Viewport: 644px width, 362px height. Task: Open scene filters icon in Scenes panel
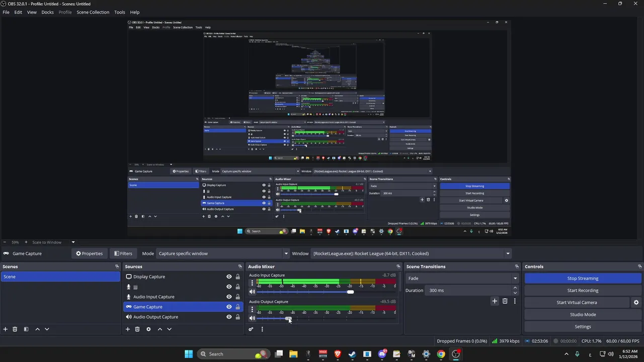coord(26,329)
